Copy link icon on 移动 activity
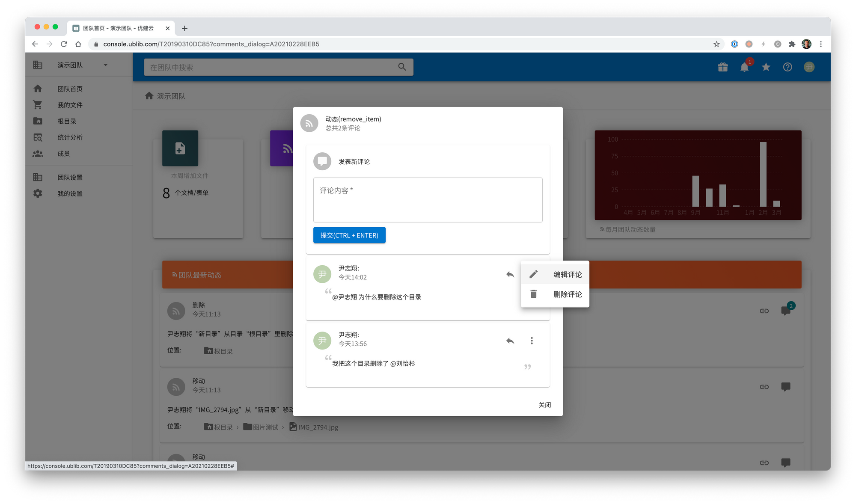 tap(764, 387)
